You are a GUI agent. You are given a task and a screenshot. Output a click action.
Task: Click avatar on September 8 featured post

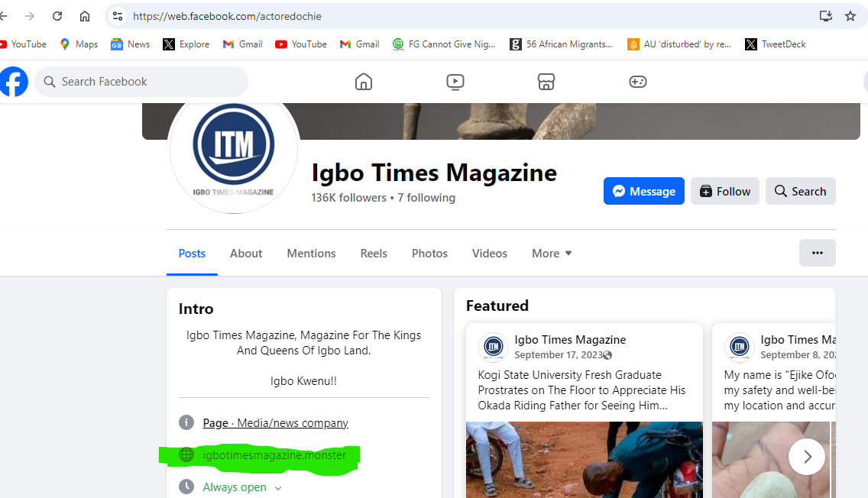click(x=739, y=347)
